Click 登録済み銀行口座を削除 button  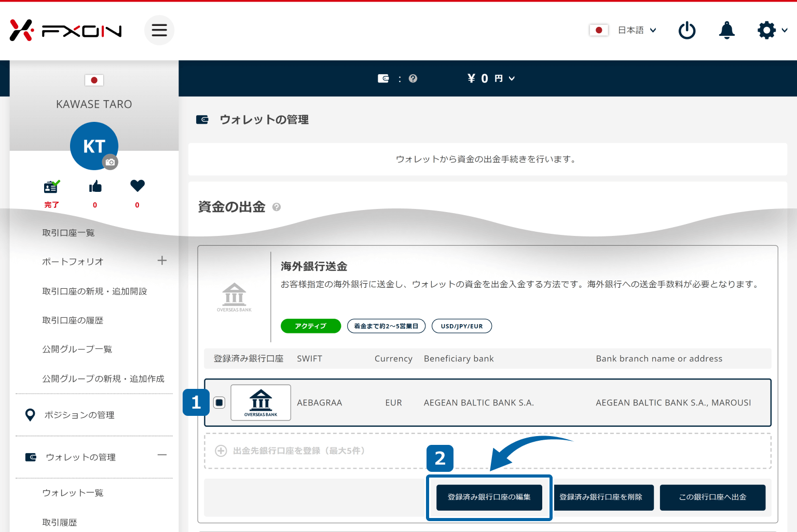[x=601, y=497]
